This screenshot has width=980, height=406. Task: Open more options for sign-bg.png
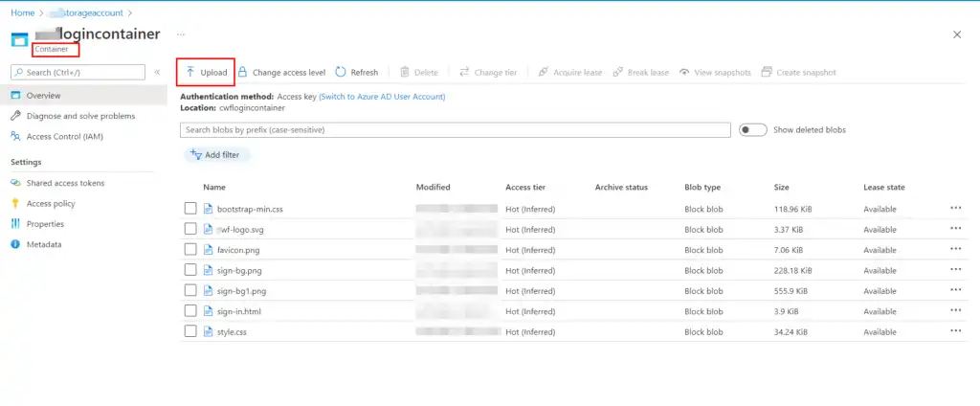click(956, 269)
